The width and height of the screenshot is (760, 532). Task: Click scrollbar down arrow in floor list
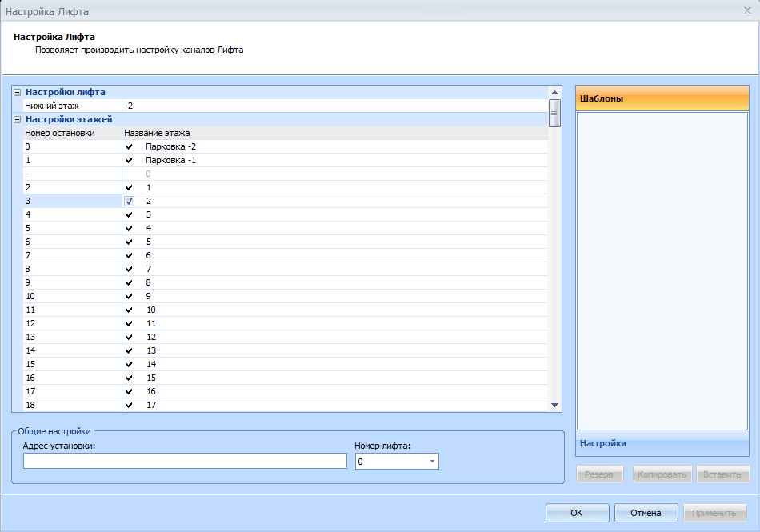[x=554, y=406]
